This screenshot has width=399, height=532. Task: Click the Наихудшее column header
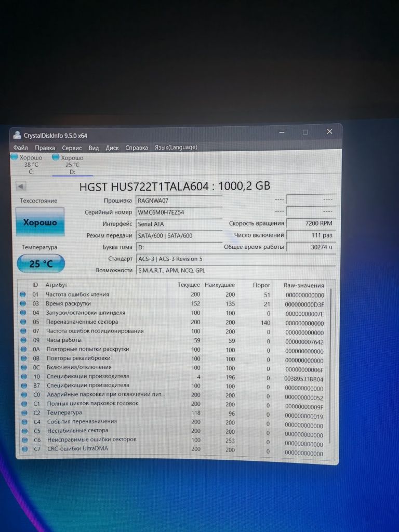(220, 285)
